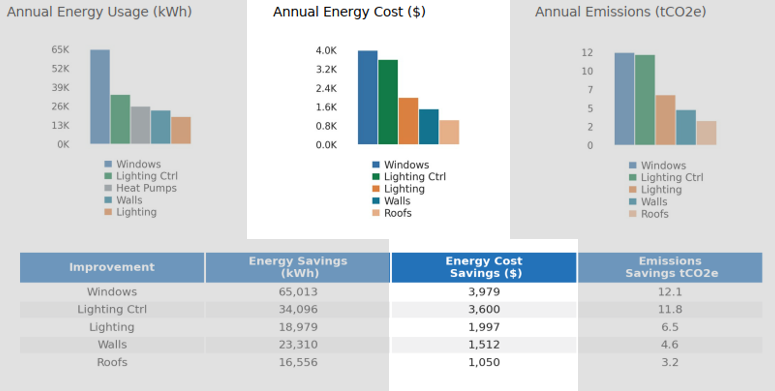This screenshot has width=775, height=391.
Task: Sort by the Energy Savings (kWh) column header
Action: 298,267
